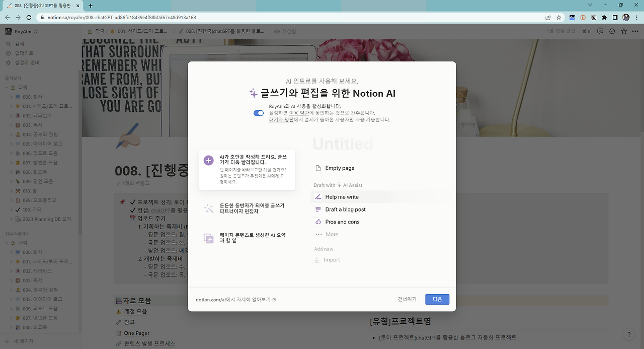Image resolution: width=644 pixels, height=349 pixels.
Task: Click the sparkle icon beside editing partner feature
Action: point(208,208)
